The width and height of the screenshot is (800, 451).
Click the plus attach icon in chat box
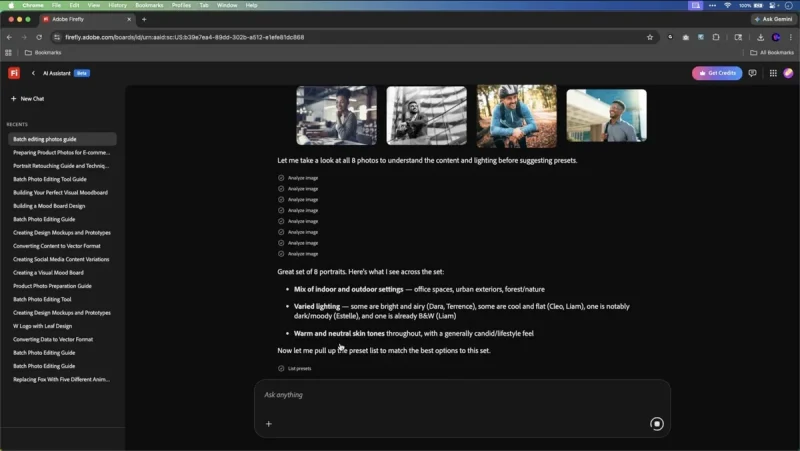coord(268,424)
